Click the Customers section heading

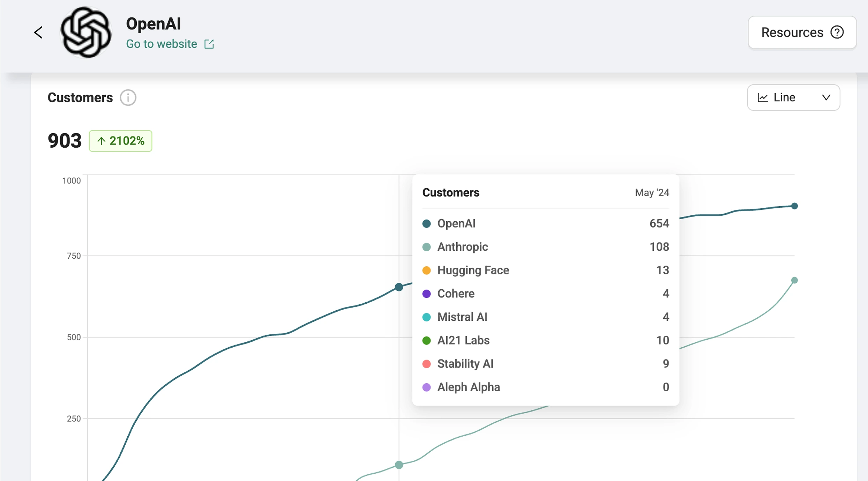coord(80,98)
